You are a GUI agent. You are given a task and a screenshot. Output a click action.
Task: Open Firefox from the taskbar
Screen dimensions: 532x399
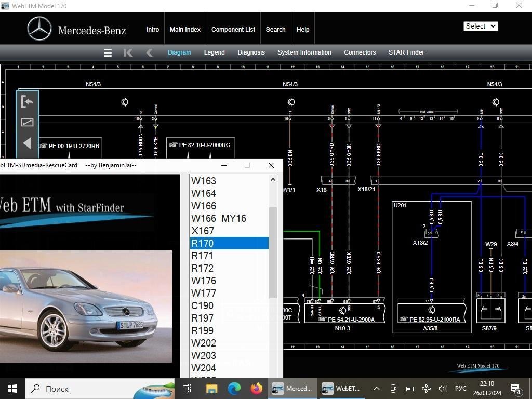coord(256,389)
